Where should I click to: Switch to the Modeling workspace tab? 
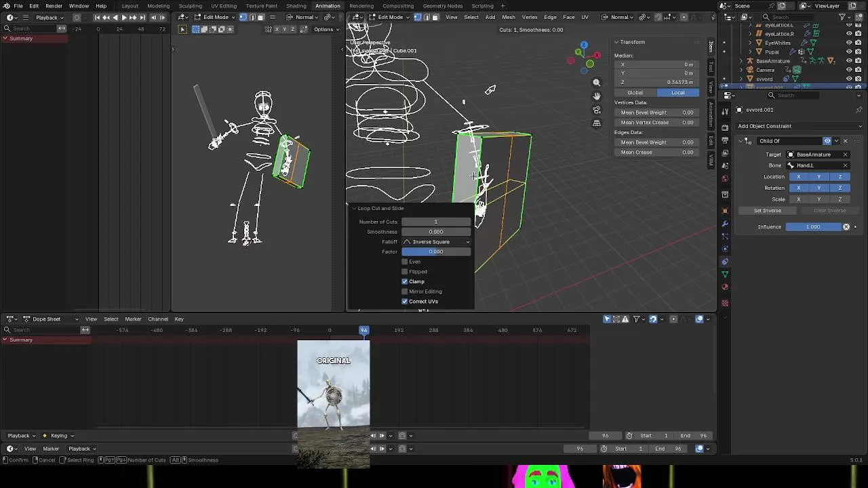[x=159, y=6]
